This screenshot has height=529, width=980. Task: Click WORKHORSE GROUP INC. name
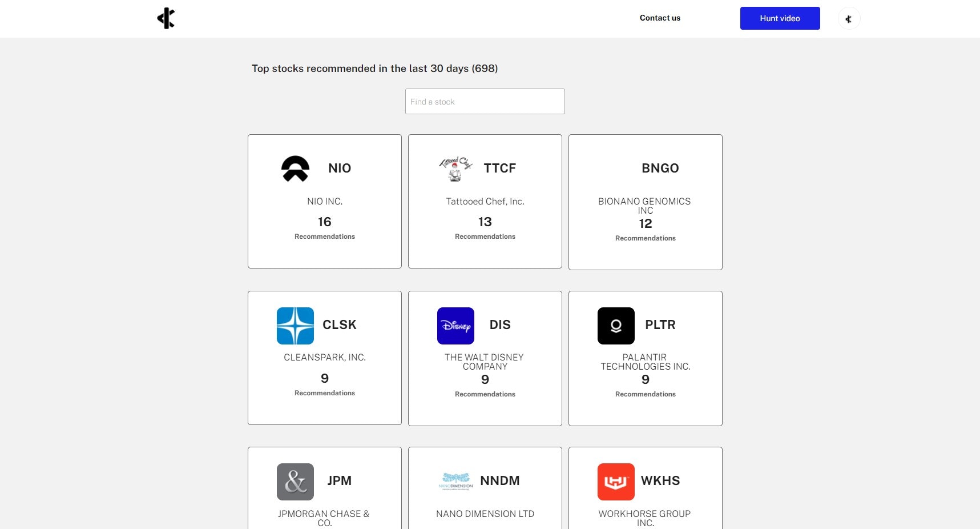(x=645, y=518)
